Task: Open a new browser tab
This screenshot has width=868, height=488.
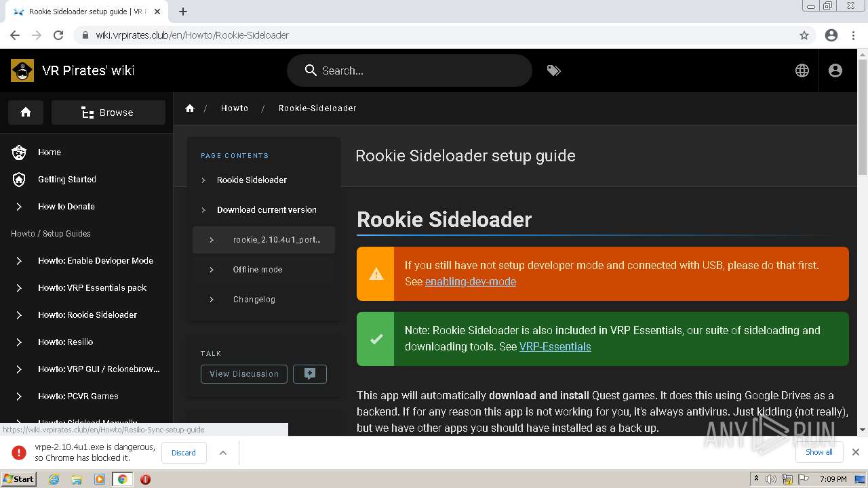Action: pyautogui.click(x=183, y=12)
